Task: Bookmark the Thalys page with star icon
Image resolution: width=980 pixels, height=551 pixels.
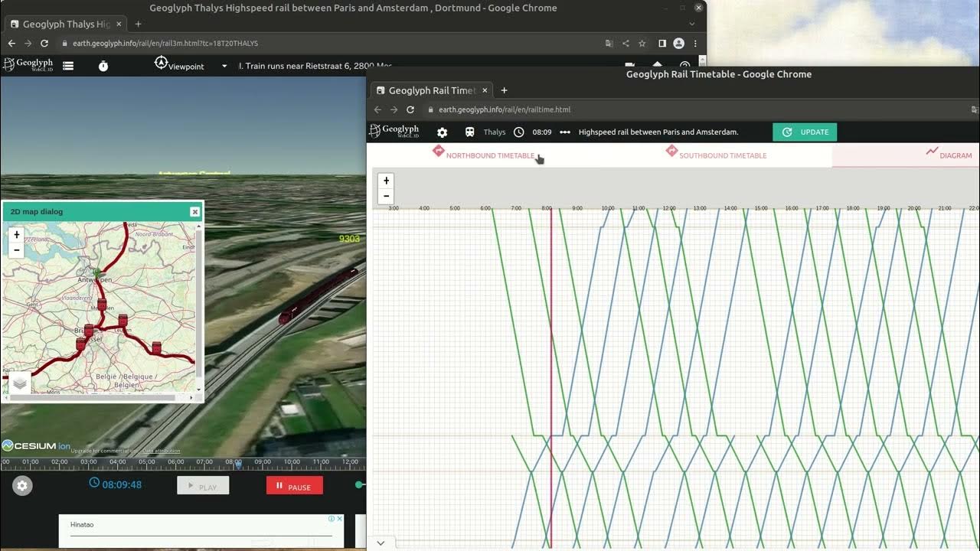Action: [x=642, y=44]
